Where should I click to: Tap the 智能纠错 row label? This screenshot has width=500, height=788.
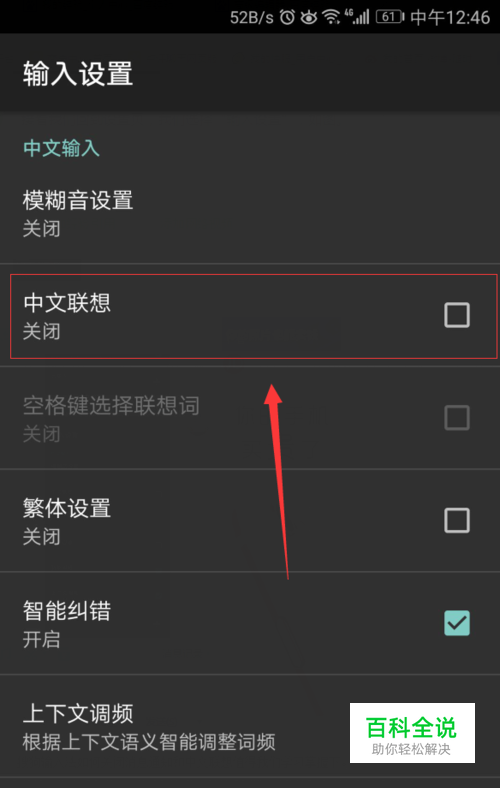click(x=67, y=611)
